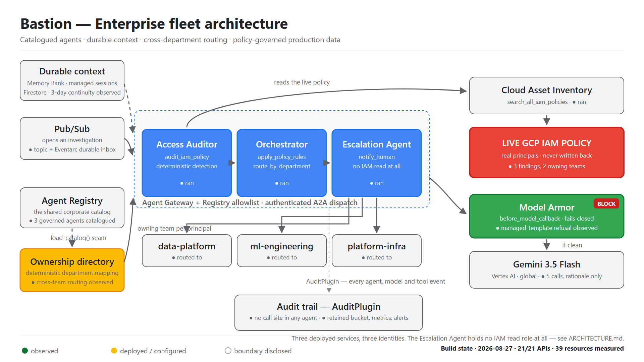
Task: Click 'notify_human' in Escalation Agent
Action: pyautogui.click(x=377, y=157)
